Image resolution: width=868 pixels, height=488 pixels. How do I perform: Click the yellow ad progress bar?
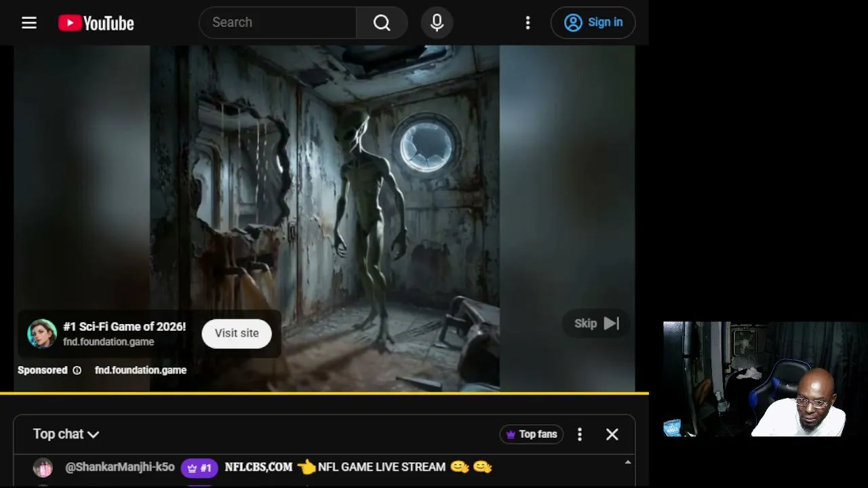[324, 393]
